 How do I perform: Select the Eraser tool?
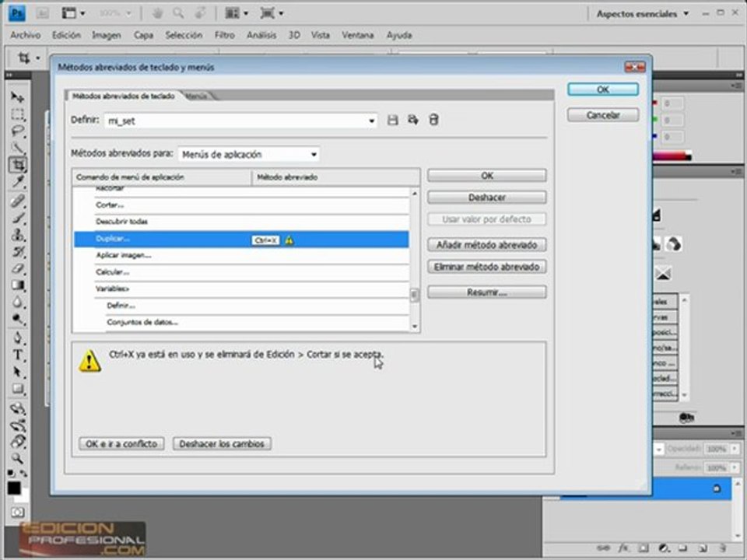[18, 268]
